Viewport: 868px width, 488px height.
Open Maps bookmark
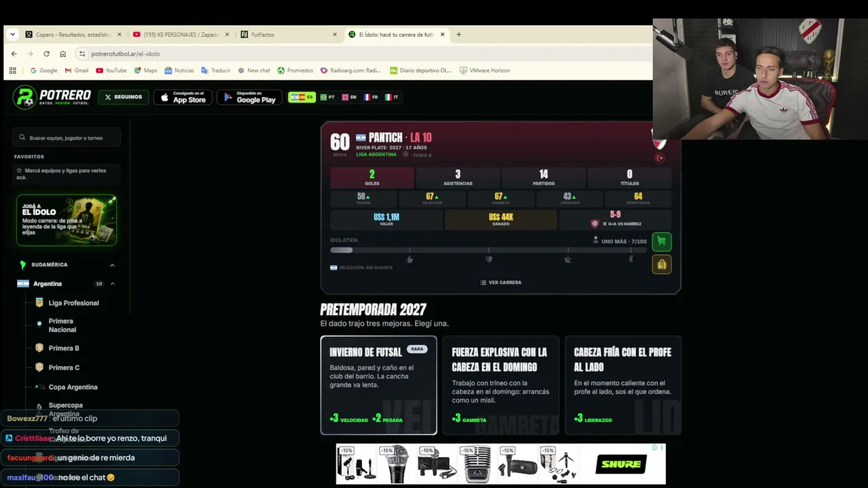[x=146, y=70]
